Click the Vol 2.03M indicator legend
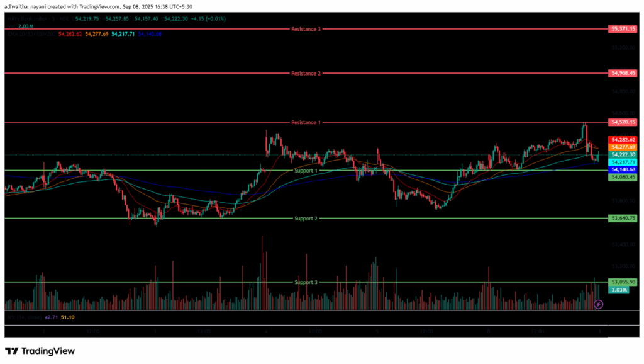644x364 pixels. coord(17,27)
